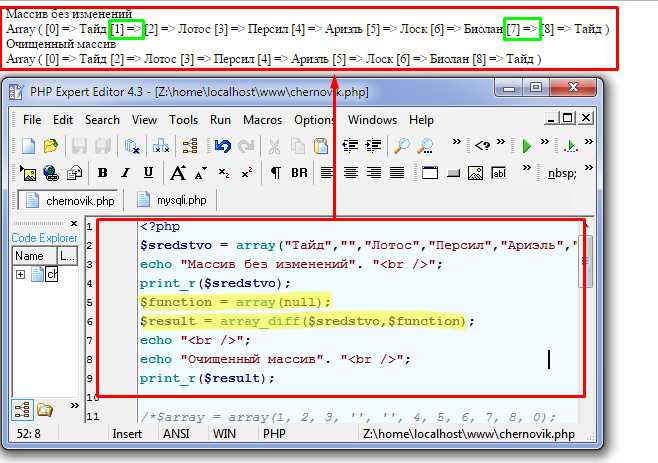This screenshot has width=658, height=463.
Task: Justify text alignment icon
Action: click(x=397, y=173)
